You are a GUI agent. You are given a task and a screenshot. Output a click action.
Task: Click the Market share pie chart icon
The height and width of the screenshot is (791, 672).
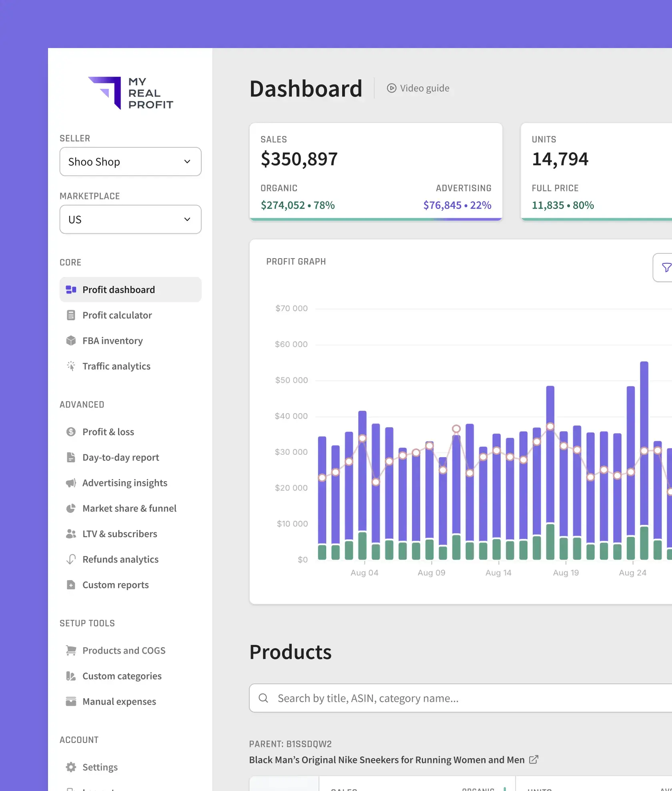click(71, 509)
